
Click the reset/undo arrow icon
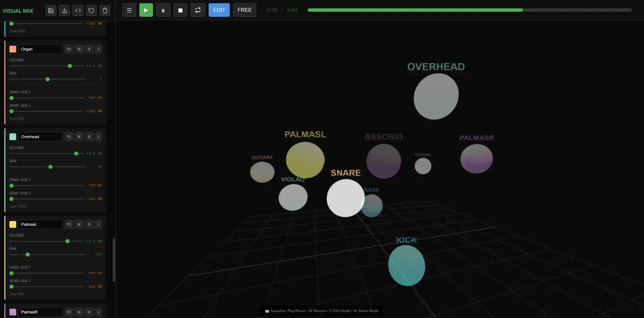tap(91, 10)
